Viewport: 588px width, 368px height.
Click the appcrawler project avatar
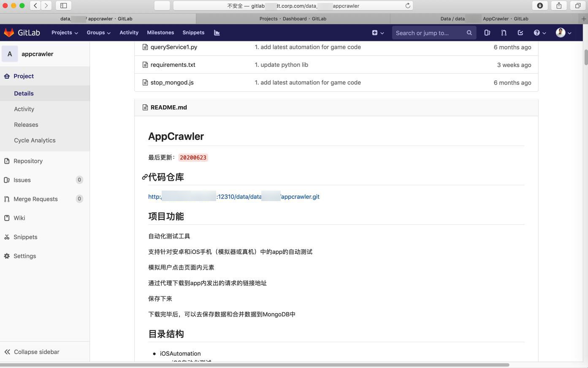pyautogui.click(x=10, y=54)
